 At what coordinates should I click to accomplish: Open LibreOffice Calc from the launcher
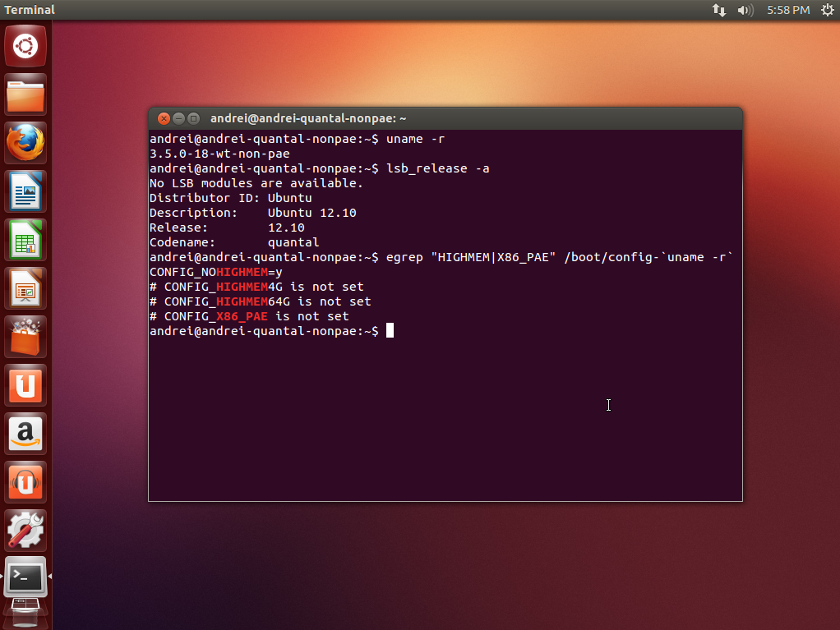[25, 239]
